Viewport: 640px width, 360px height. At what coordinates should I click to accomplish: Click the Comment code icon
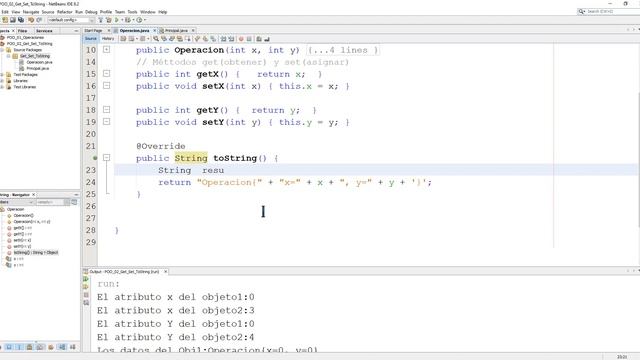click(x=259, y=39)
